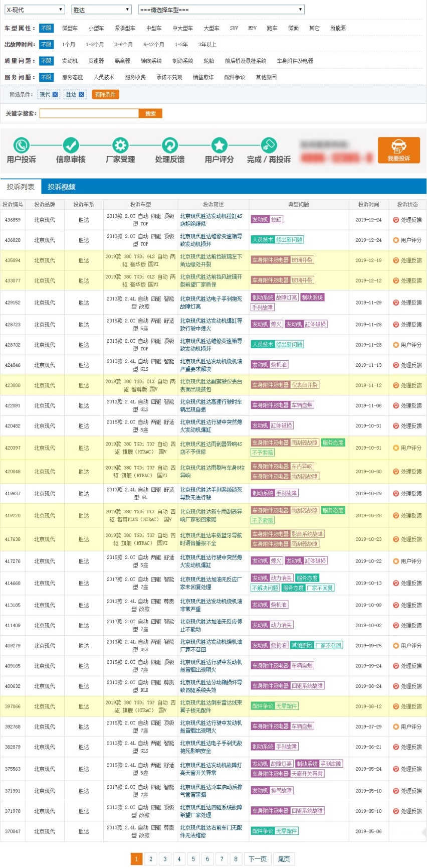Viewport: 427px width, 868px height.
Task: Filter fault time by 3年以上
Action: click(207, 44)
